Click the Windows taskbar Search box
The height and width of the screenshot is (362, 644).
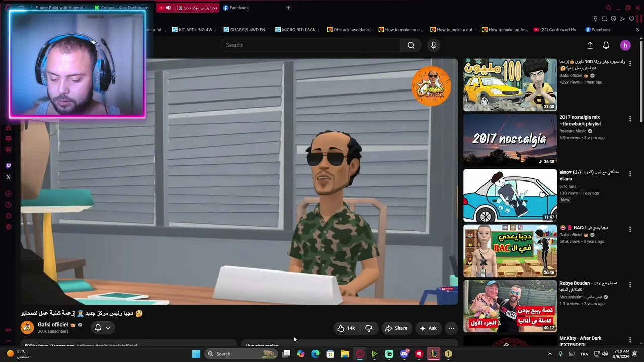click(x=241, y=354)
